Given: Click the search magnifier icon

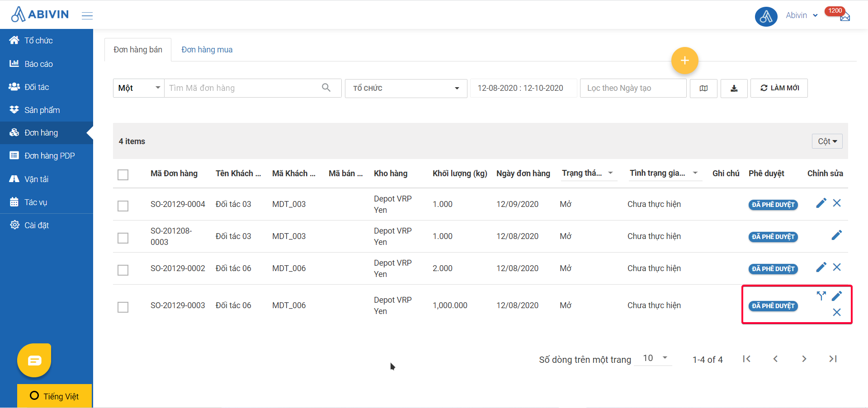Looking at the screenshot, I should [x=326, y=88].
